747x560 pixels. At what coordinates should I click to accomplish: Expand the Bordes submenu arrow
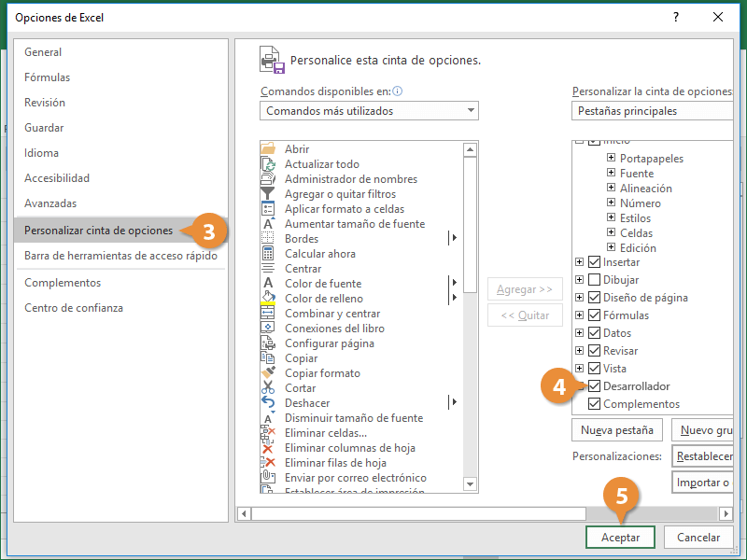point(455,238)
